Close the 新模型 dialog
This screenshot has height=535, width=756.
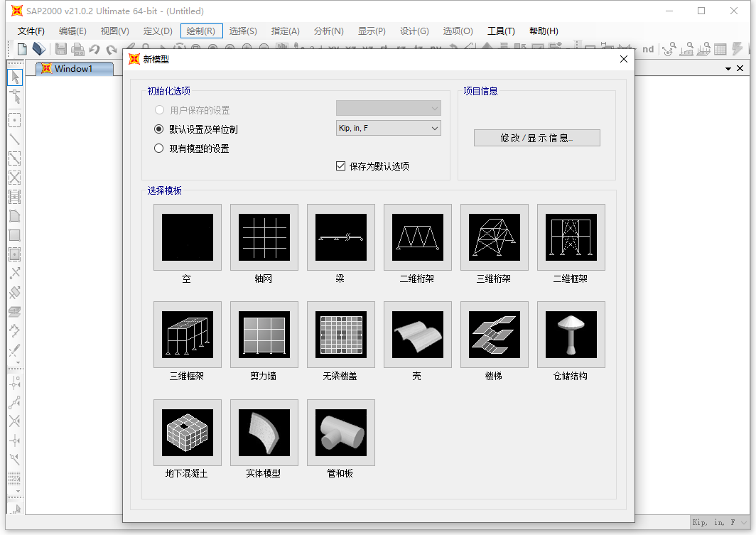point(623,59)
